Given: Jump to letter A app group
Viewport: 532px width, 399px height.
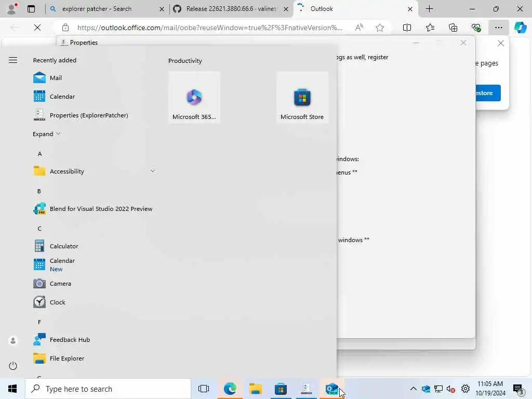Looking at the screenshot, I should click(39, 154).
